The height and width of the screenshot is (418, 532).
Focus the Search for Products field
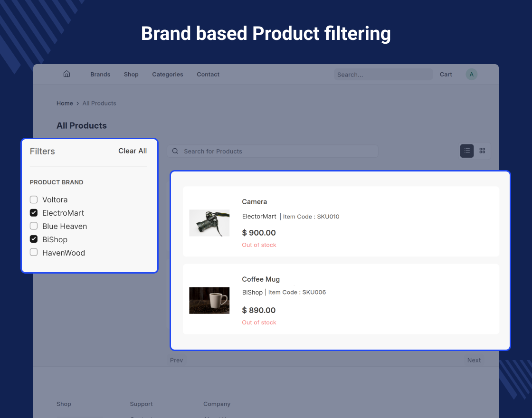[273, 151]
